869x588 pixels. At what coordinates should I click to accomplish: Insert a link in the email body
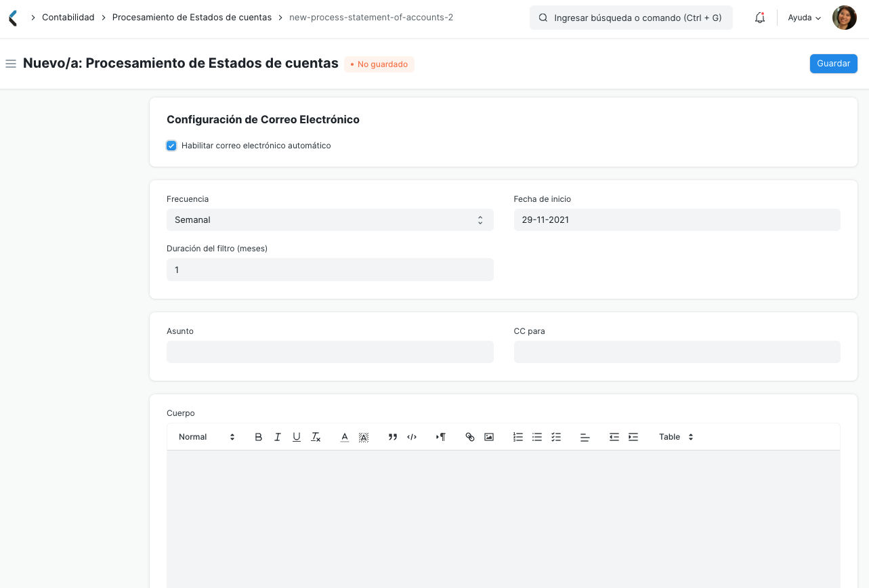pos(470,436)
